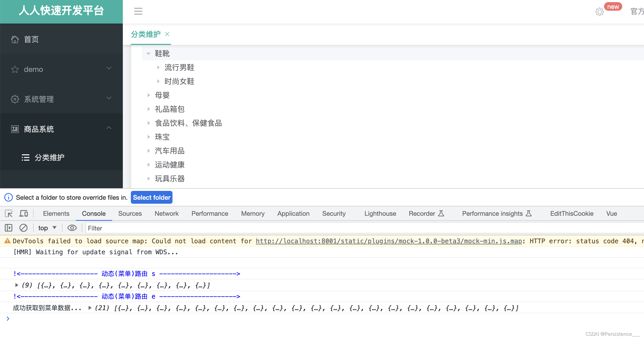Viewport: 644px width, 339px height.
Task: Expand the (21) menu data array
Action: point(90,308)
